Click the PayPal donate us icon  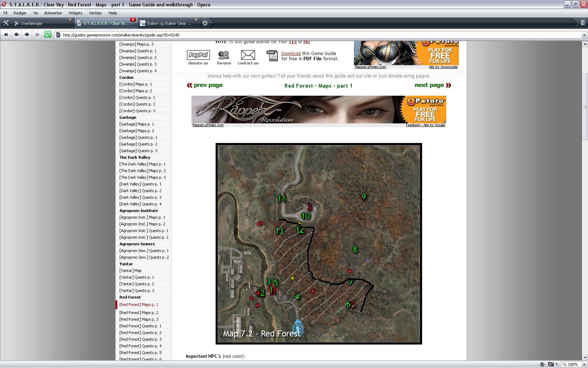[198, 55]
